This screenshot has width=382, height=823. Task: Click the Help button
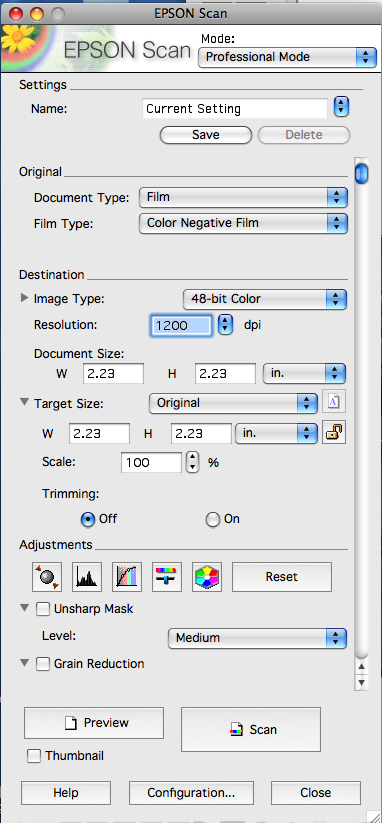pos(66,793)
